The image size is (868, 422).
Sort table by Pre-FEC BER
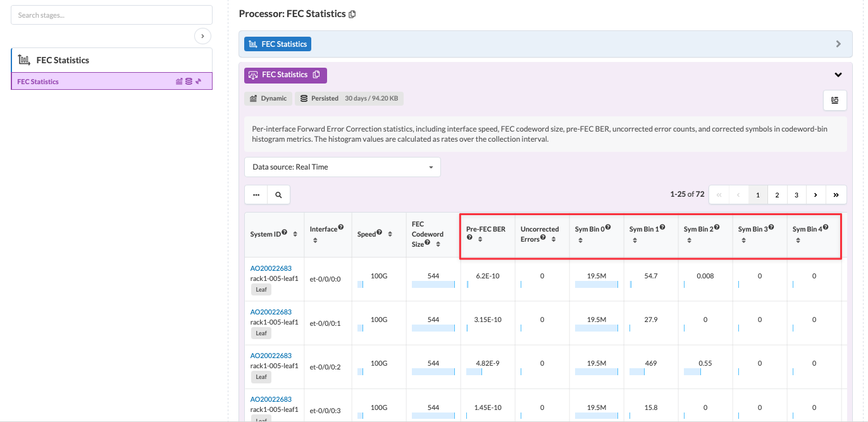point(480,239)
